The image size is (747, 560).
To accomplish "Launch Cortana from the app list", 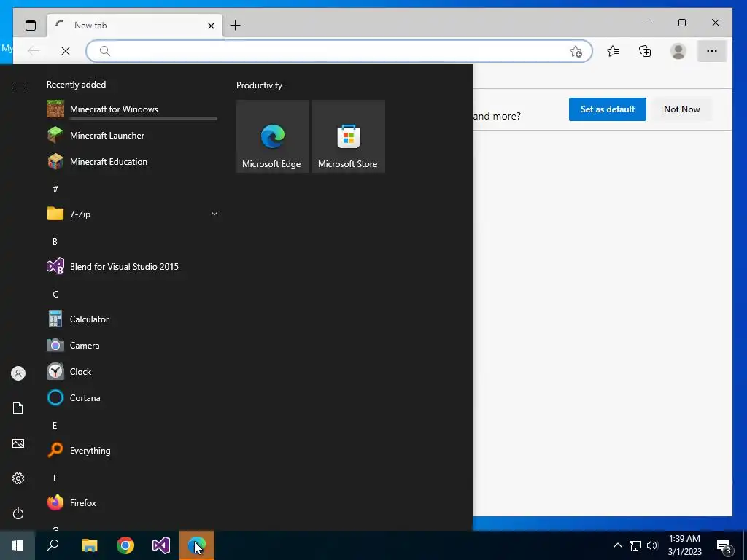I will [132, 397].
